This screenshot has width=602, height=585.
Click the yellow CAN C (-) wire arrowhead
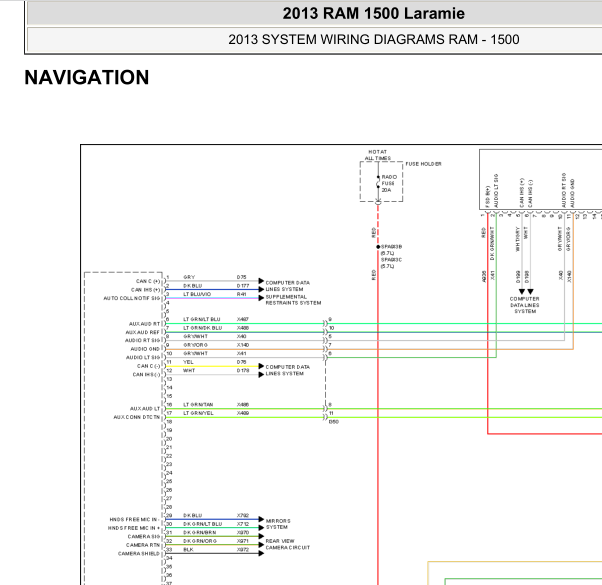(261, 366)
